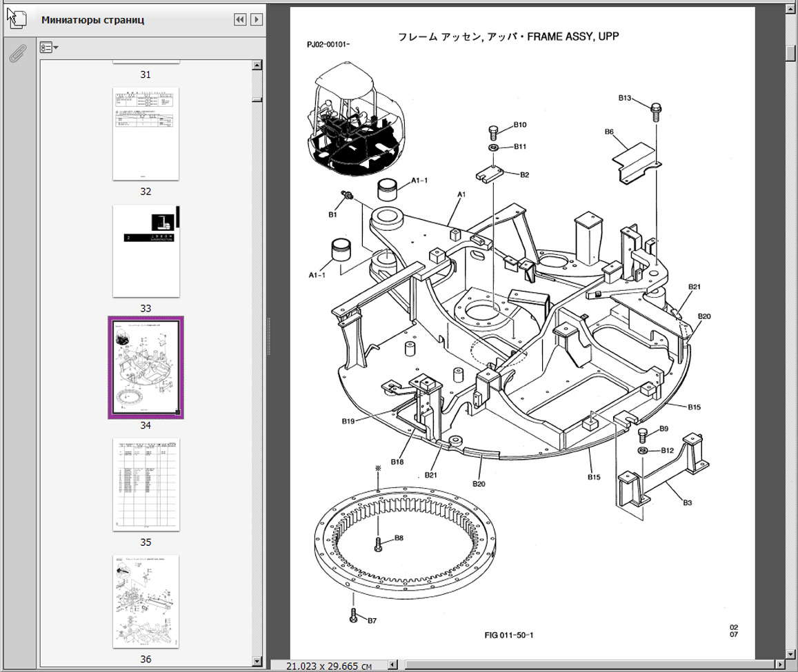
Task: Click the document vertical scrollbar thumb
Action: pyautogui.click(x=791, y=53)
